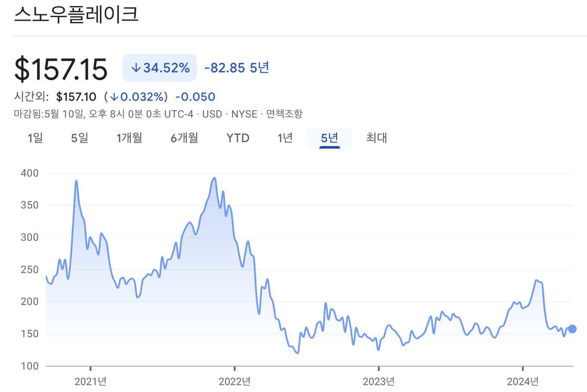Click the chart peak near early 2022
This screenshot has height=392, width=587.
(x=214, y=178)
